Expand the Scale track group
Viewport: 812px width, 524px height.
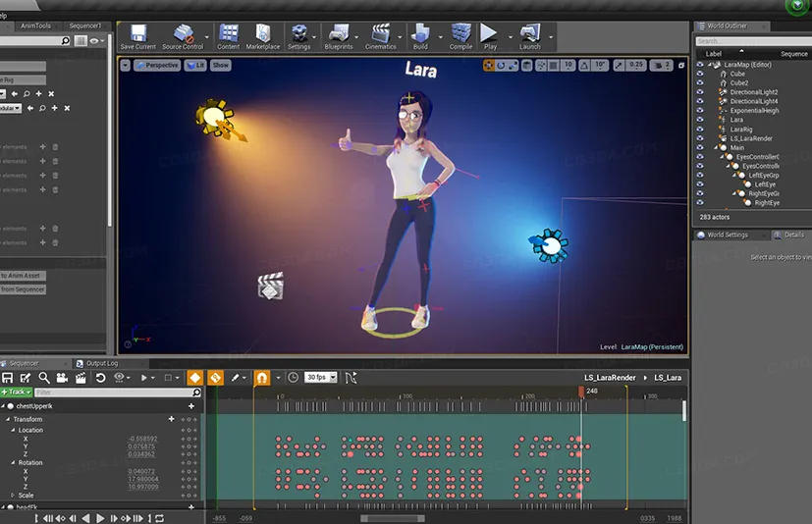pyautogui.click(x=13, y=495)
